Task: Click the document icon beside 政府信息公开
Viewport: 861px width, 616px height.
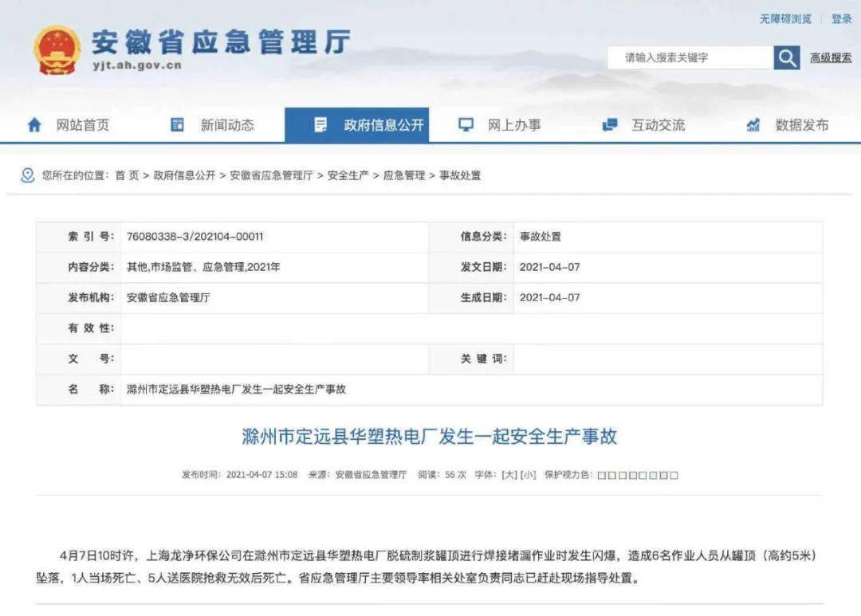Action: [x=320, y=125]
